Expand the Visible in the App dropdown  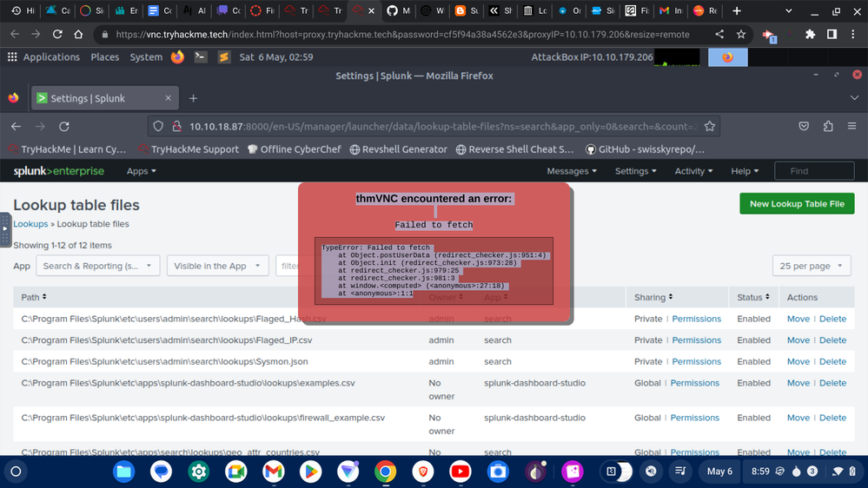216,266
